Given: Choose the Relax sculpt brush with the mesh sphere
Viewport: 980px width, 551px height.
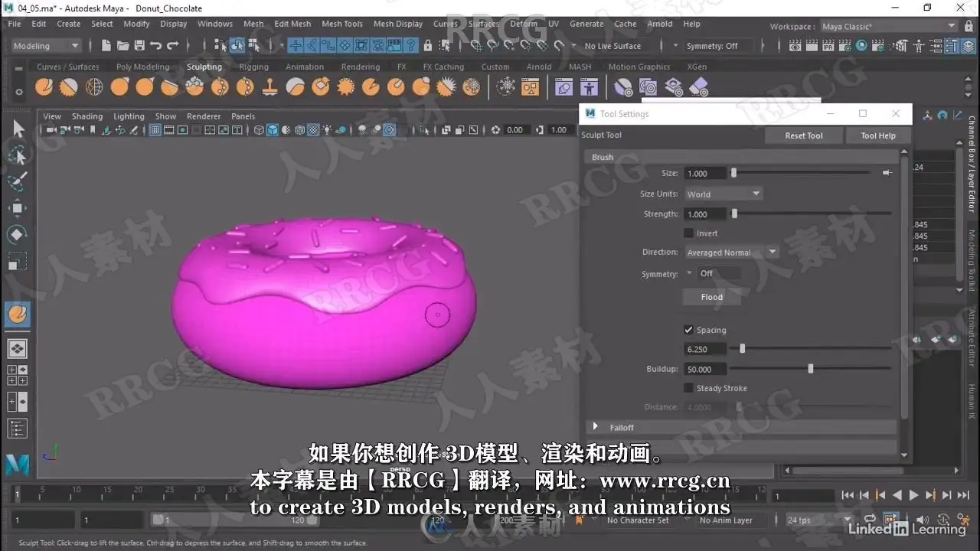Looking at the screenshot, I should click(94, 87).
